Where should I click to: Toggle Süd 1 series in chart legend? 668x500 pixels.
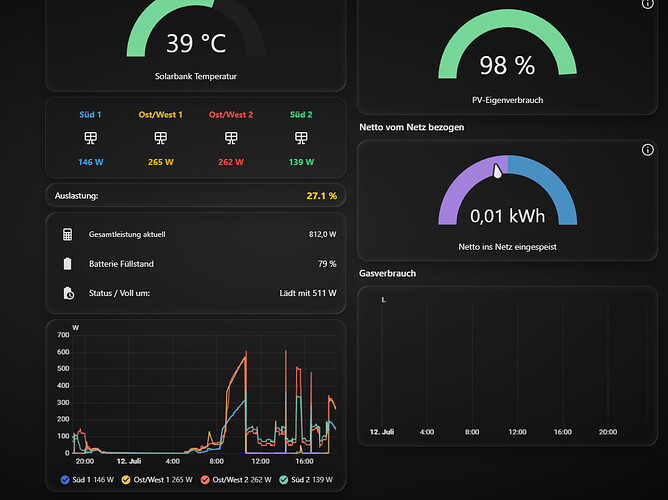tap(87, 480)
